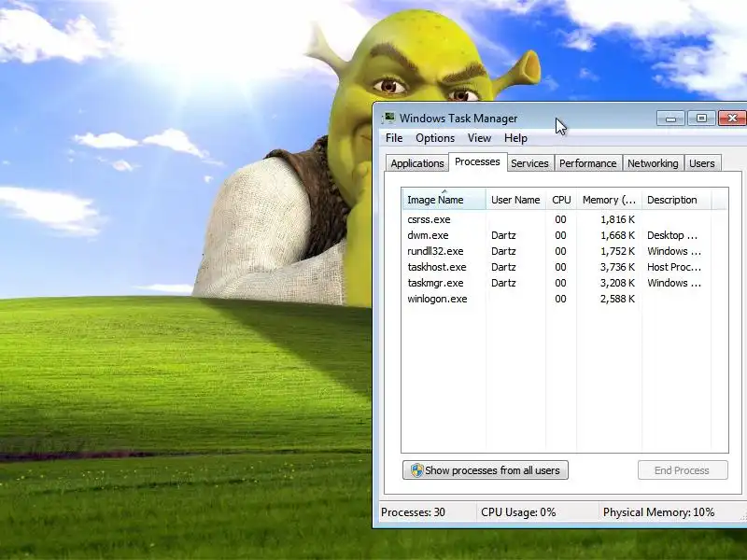Click Show processes from all users

tap(486, 470)
